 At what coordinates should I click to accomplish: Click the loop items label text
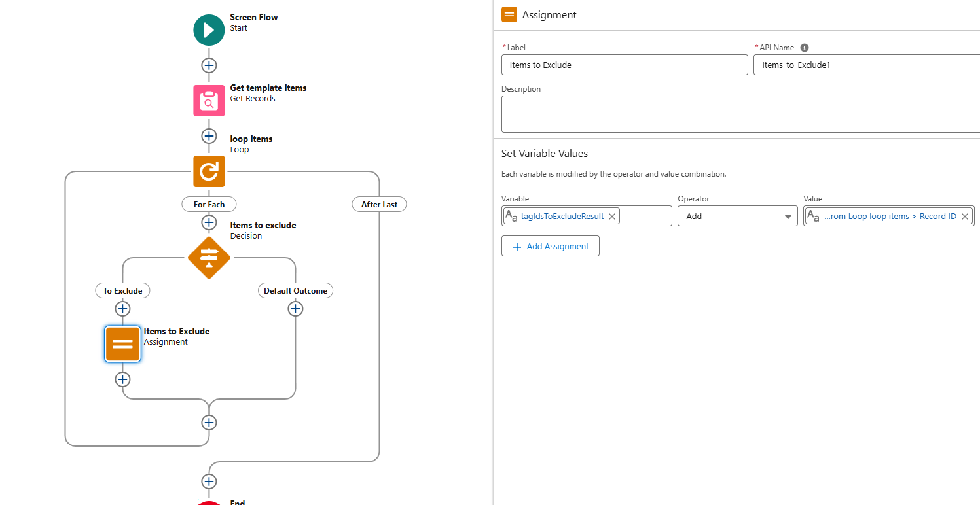251,139
